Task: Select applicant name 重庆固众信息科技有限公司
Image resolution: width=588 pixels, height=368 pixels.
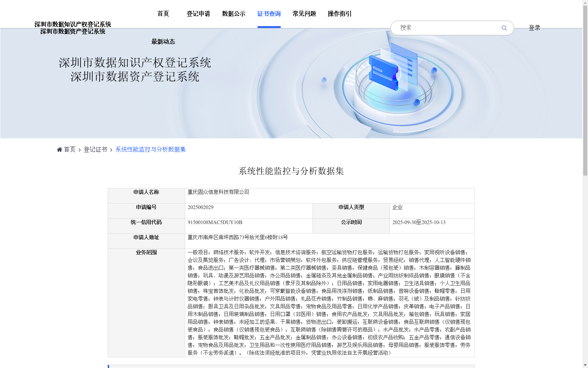Action: click(218, 192)
